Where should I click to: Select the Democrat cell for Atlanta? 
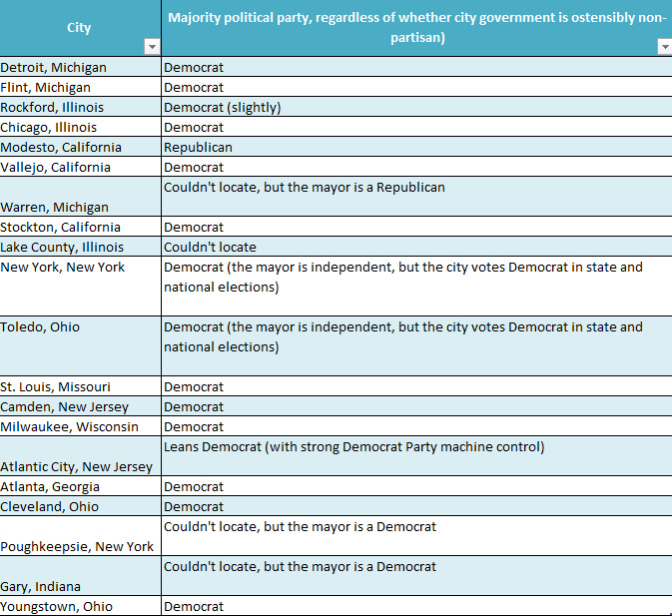click(x=417, y=486)
